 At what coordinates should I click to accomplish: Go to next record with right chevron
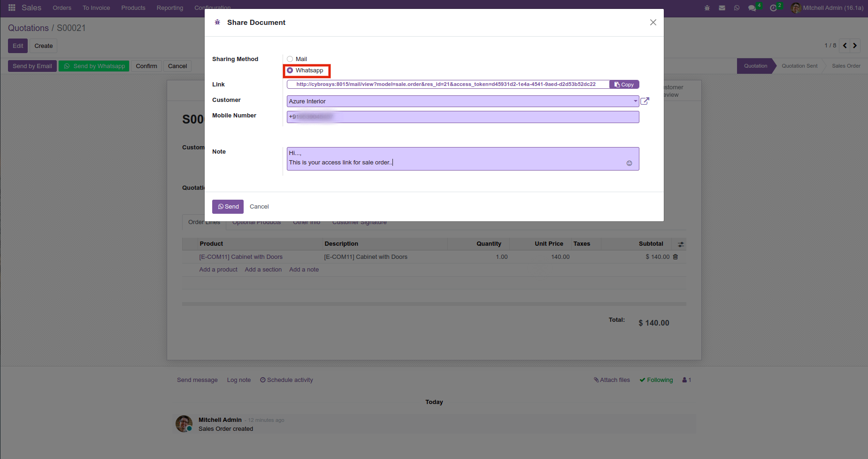pos(855,46)
